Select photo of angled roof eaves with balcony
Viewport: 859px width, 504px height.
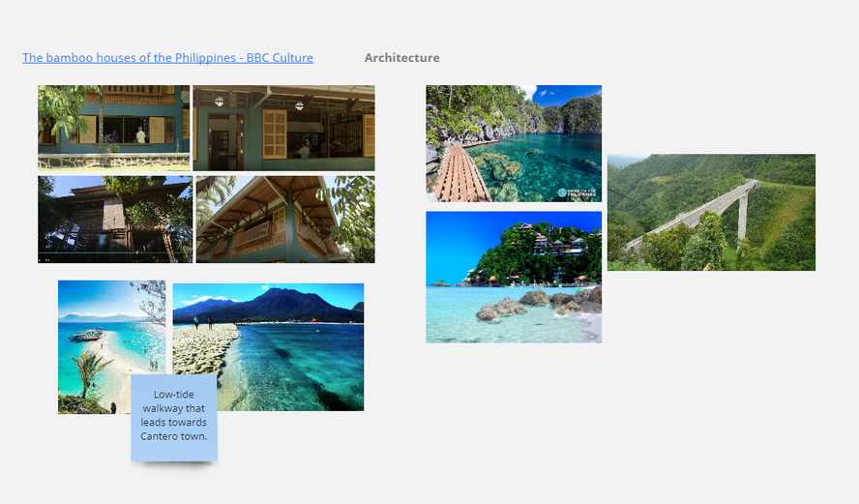tap(285, 220)
